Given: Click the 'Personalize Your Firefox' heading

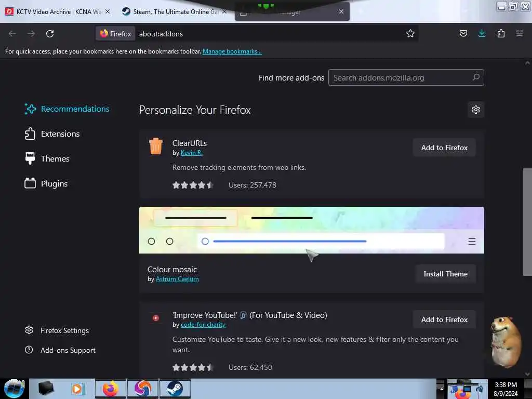Looking at the screenshot, I should tap(195, 110).
